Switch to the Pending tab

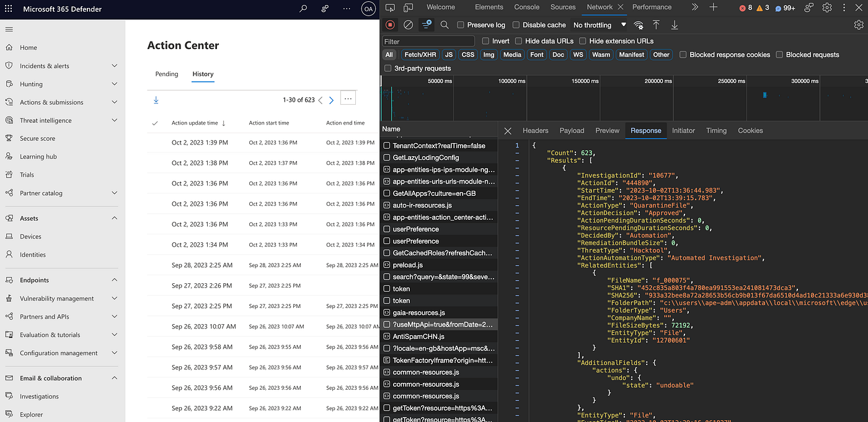(166, 74)
